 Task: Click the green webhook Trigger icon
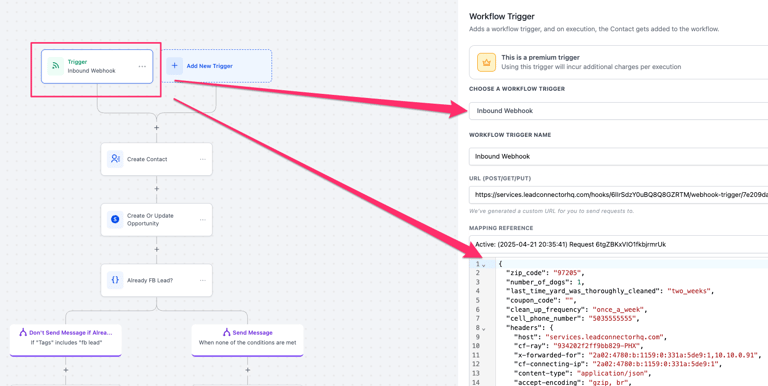point(56,66)
